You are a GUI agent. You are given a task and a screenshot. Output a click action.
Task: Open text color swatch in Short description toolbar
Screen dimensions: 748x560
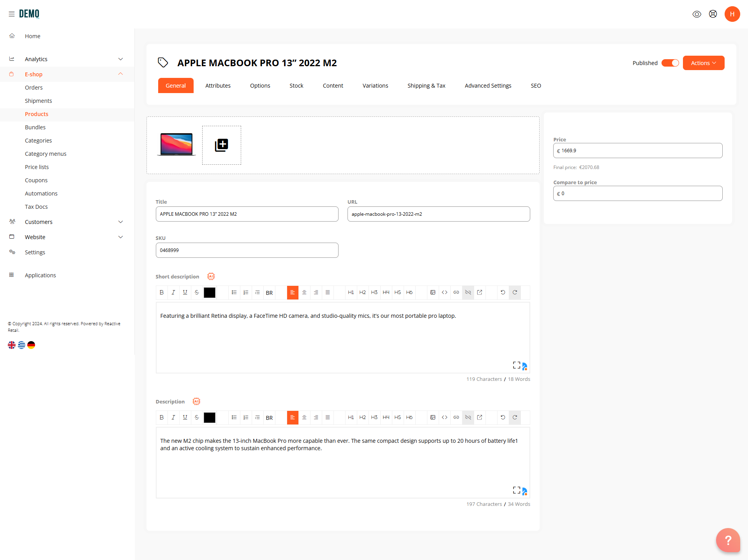(210, 292)
